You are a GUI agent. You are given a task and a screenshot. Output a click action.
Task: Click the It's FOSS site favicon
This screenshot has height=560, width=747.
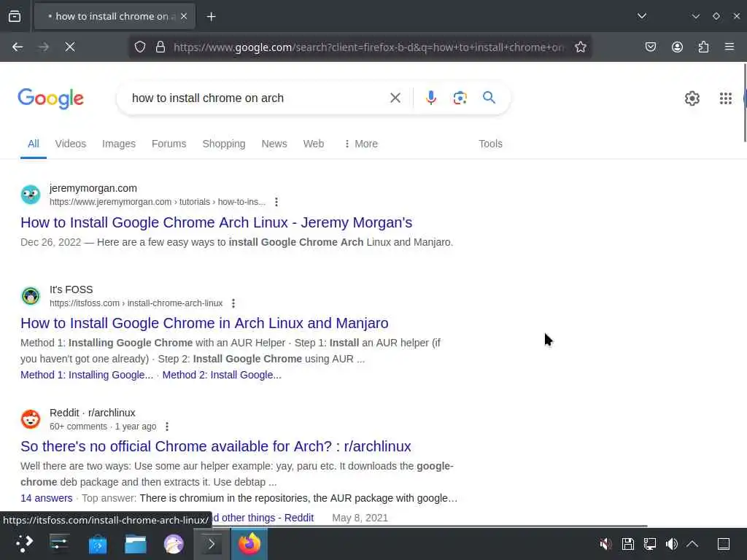(31, 296)
